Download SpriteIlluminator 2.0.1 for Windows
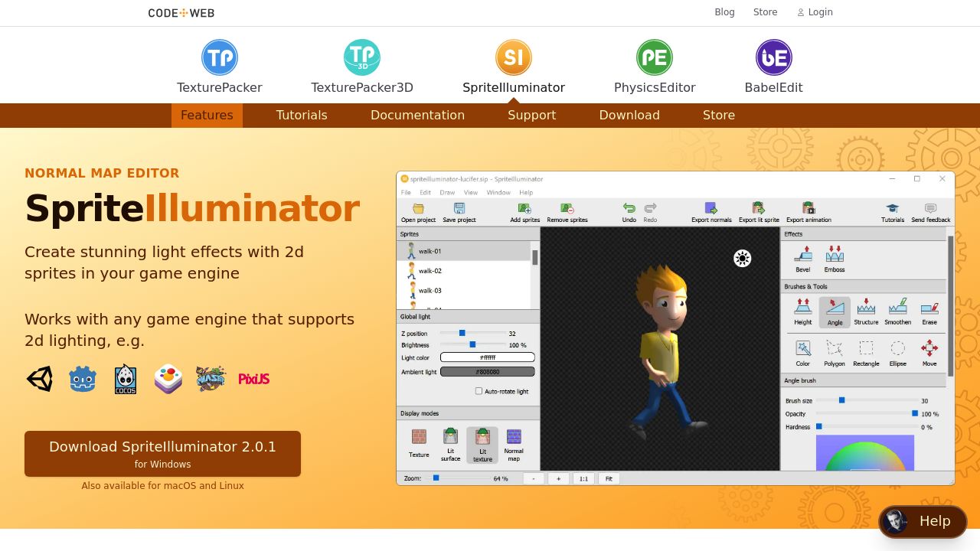Viewport: 980px width, 551px height. (162, 454)
